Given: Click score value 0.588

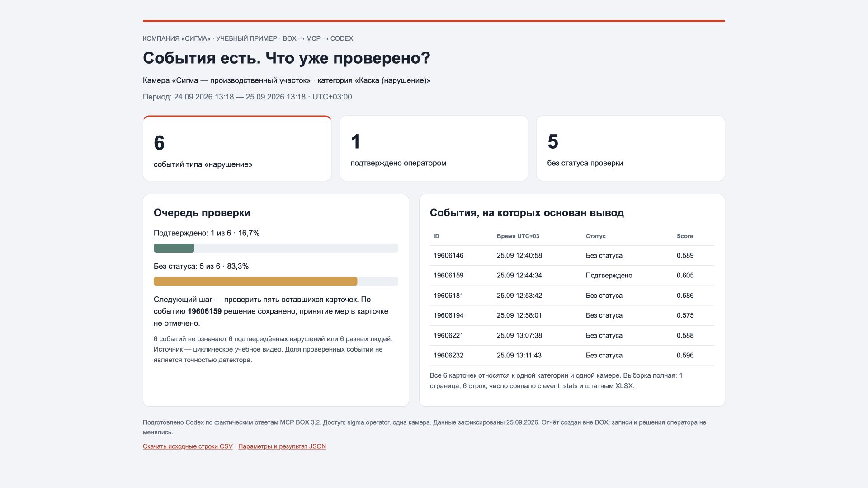Looking at the screenshot, I should click(685, 336).
